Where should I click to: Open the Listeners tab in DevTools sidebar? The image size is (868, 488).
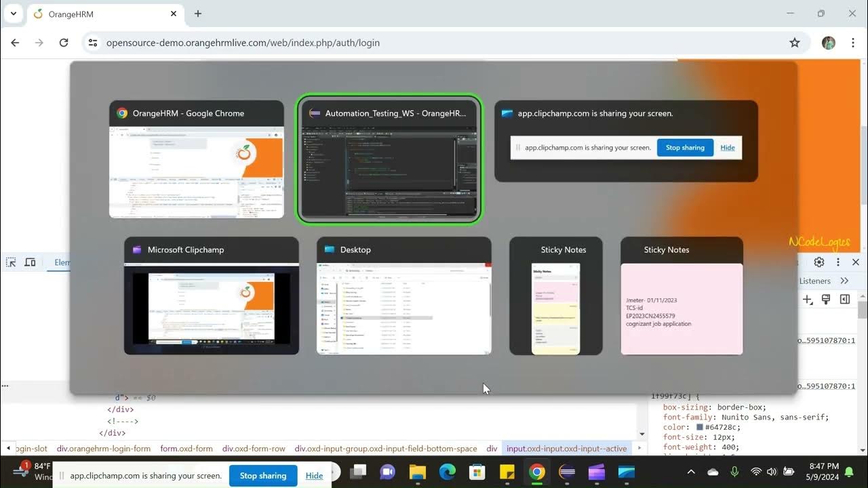pos(814,281)
